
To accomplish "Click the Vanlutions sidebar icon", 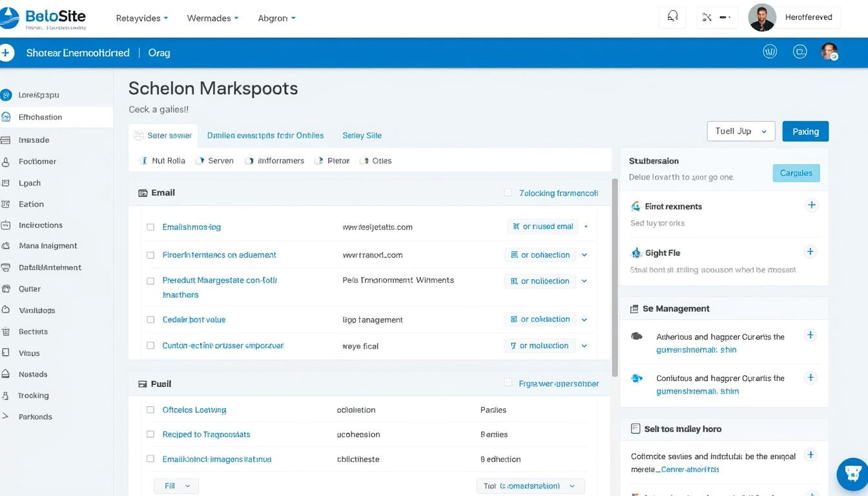I will [6, 310].
